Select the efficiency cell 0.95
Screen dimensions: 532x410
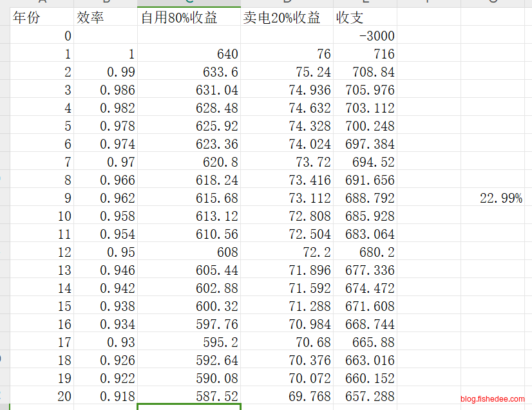(x=106, y=252)
